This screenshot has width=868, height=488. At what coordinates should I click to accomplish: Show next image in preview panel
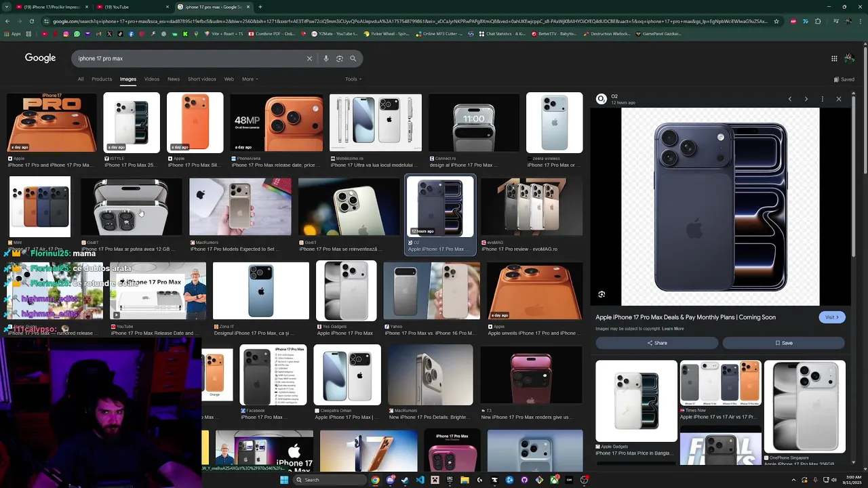(806, 99)
